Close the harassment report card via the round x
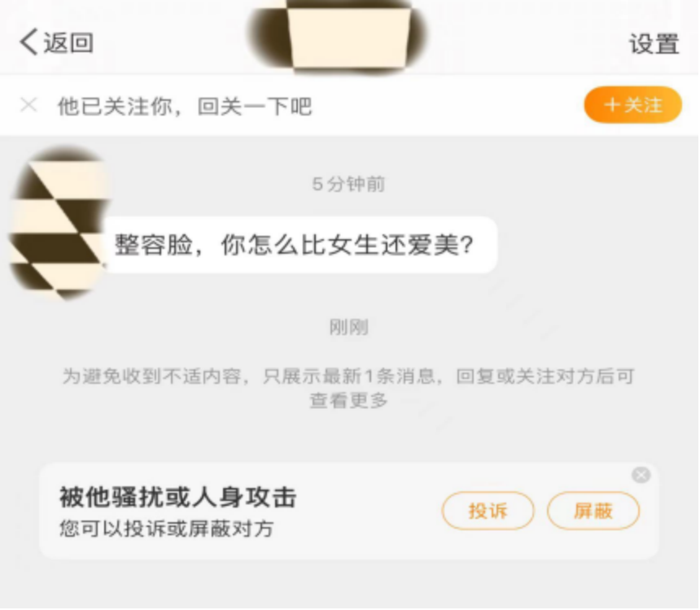Image resolution: width=700 pixels, height=610 pixels. [x=641, y=475]
